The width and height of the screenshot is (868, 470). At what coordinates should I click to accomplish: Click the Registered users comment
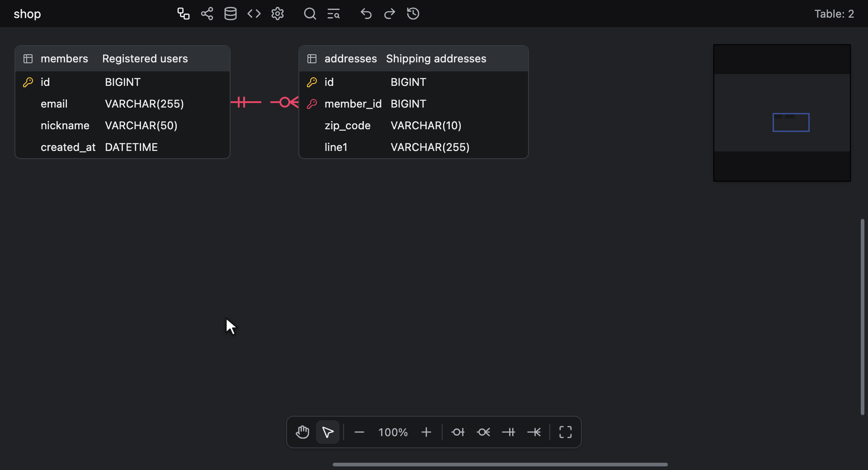click(x=145, y=59)
